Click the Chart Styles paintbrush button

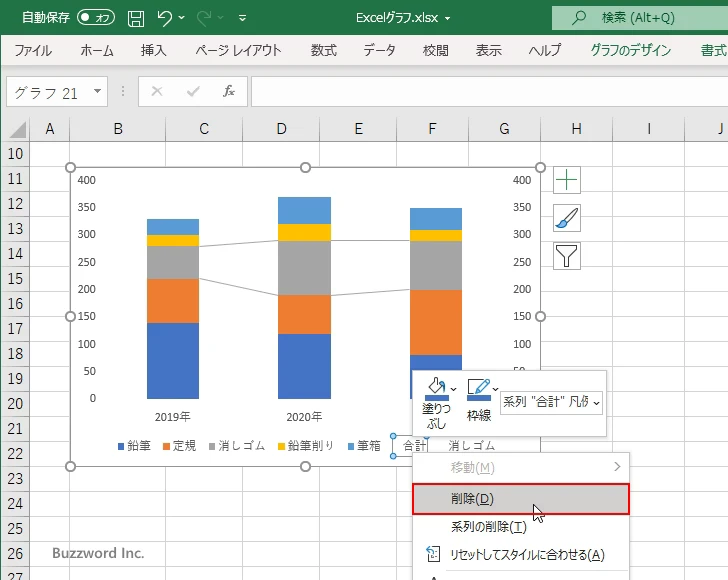567,218
